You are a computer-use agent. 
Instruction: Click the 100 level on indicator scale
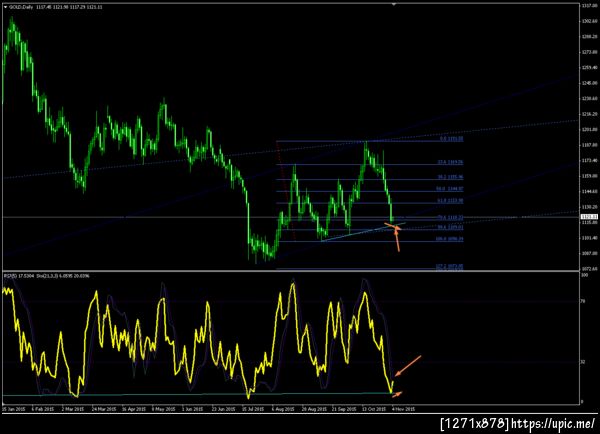[584, 275]
